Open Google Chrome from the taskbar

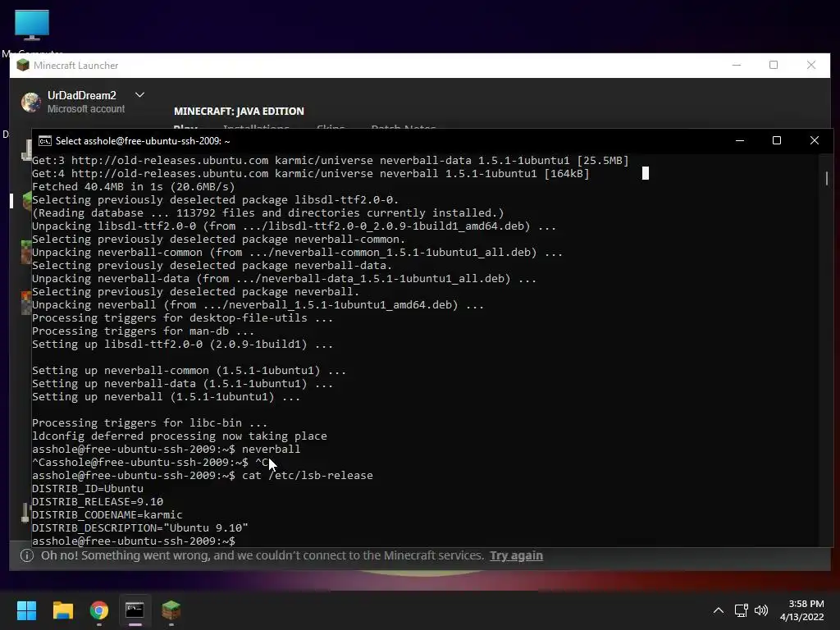pos(99,610)
